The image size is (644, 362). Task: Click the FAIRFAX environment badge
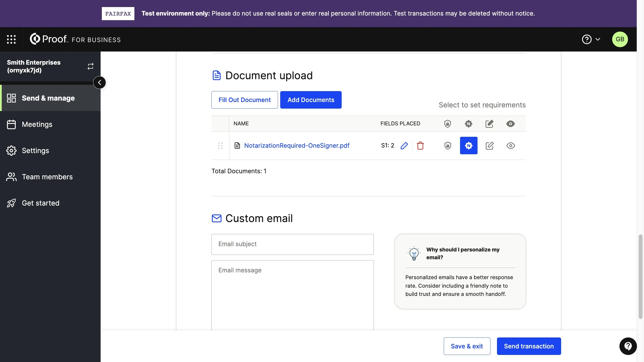[x=118, y=14]
